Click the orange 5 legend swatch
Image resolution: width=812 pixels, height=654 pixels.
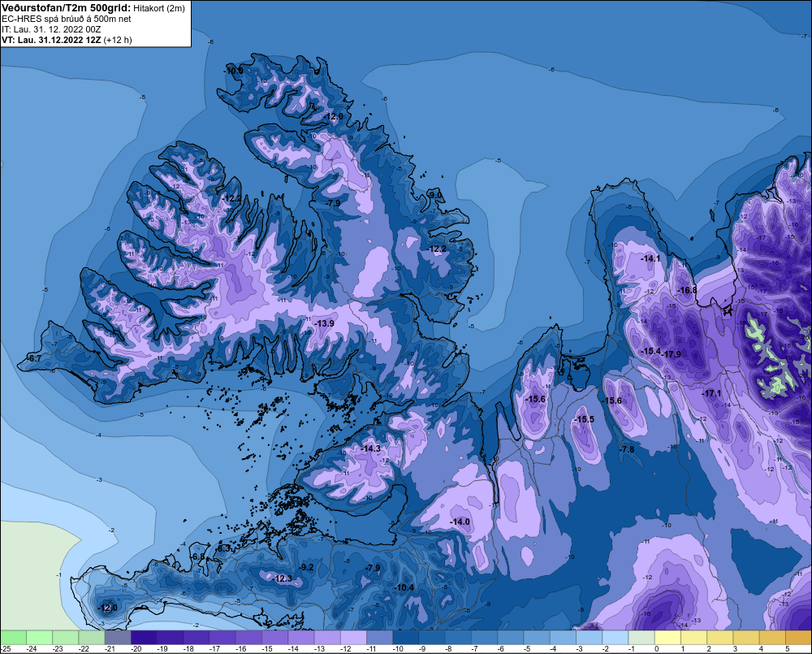[798, 638]
